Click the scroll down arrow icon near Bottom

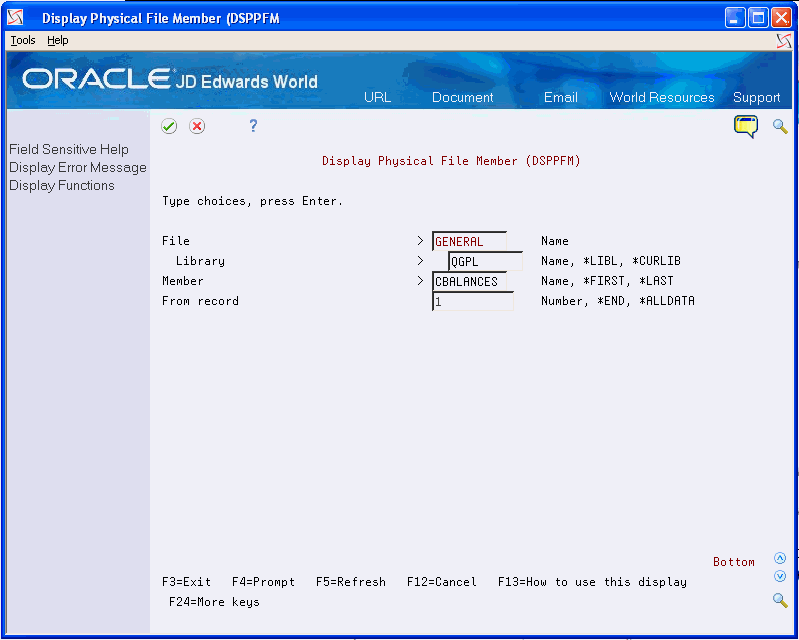tap(780, 576)
